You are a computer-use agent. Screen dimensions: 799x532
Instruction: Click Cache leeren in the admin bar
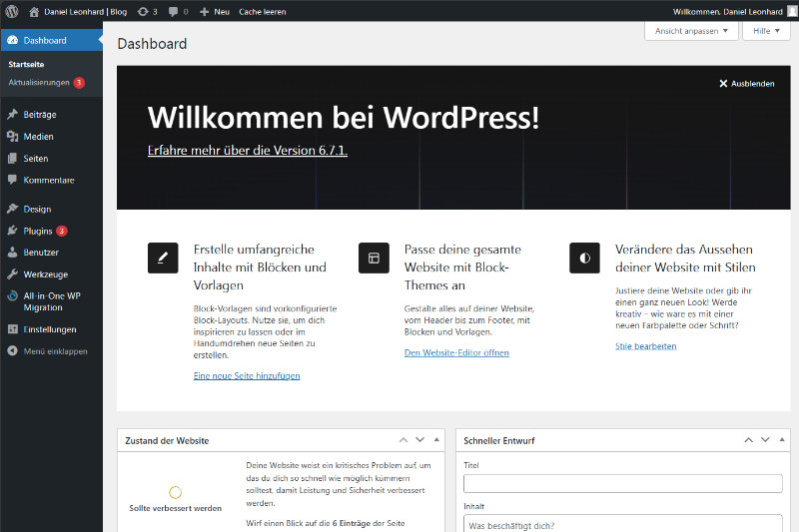coord(263,12)
